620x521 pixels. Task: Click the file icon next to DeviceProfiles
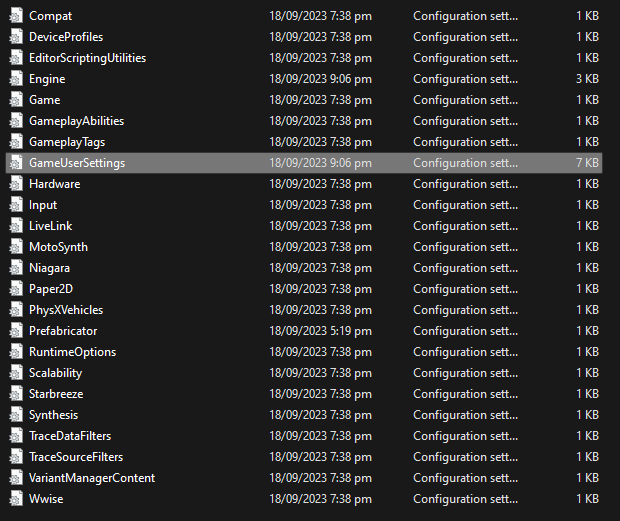click(x=16, y=37)
